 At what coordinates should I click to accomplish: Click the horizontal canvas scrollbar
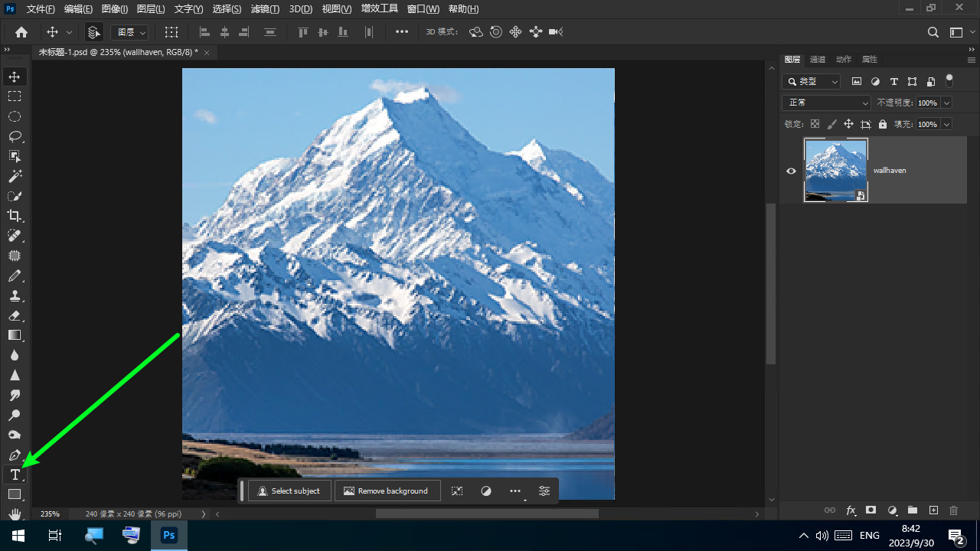[x=487, y=514]
